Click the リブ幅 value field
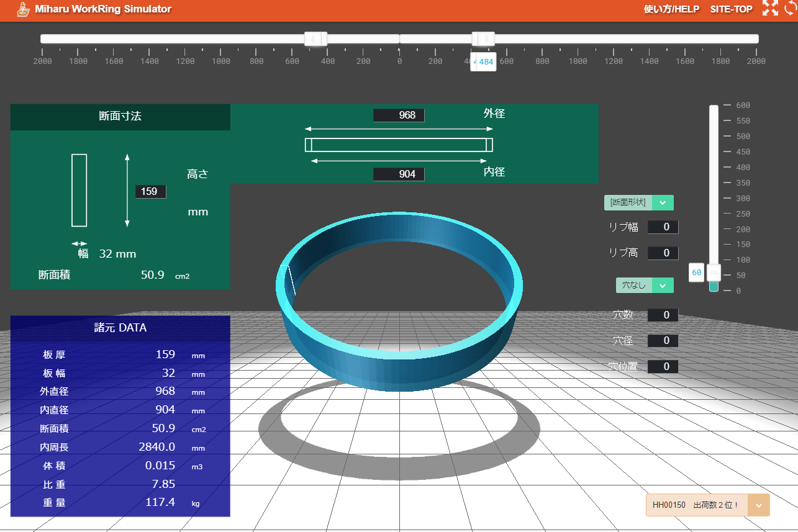This screenshot has width=798, height=532. tap(663, 227)
